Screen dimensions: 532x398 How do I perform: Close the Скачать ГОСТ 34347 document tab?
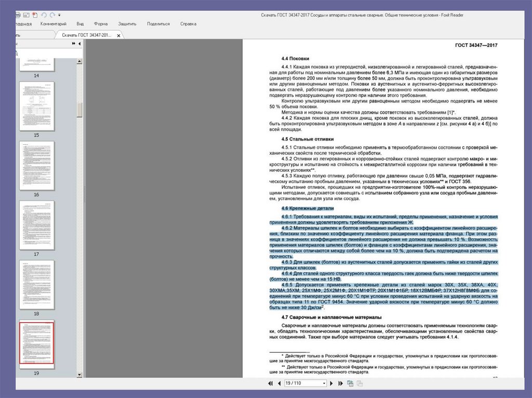point(118,35)
